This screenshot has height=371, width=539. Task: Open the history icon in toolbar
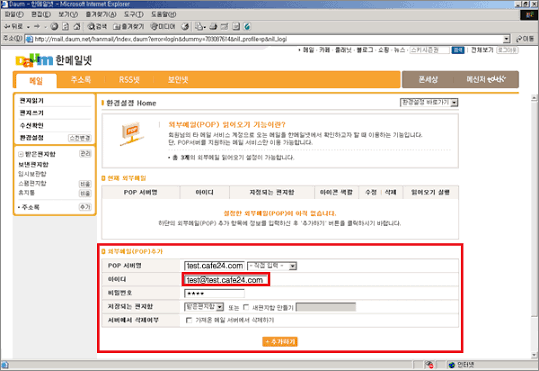(185, 26)
